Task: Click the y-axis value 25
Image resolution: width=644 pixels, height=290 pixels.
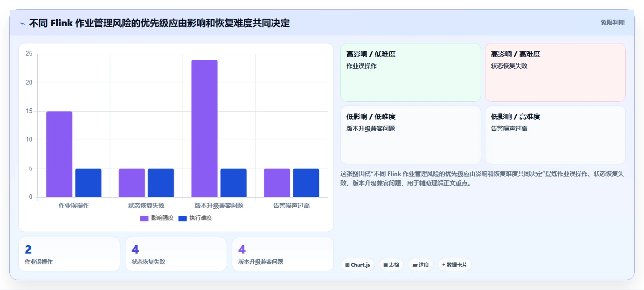Action: click(29, 54)
